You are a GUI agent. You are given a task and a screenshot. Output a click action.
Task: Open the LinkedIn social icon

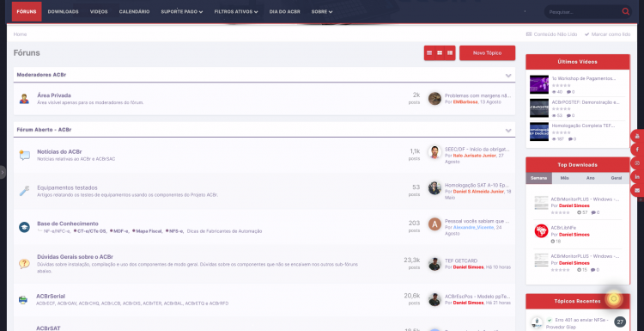coord(637,177)
